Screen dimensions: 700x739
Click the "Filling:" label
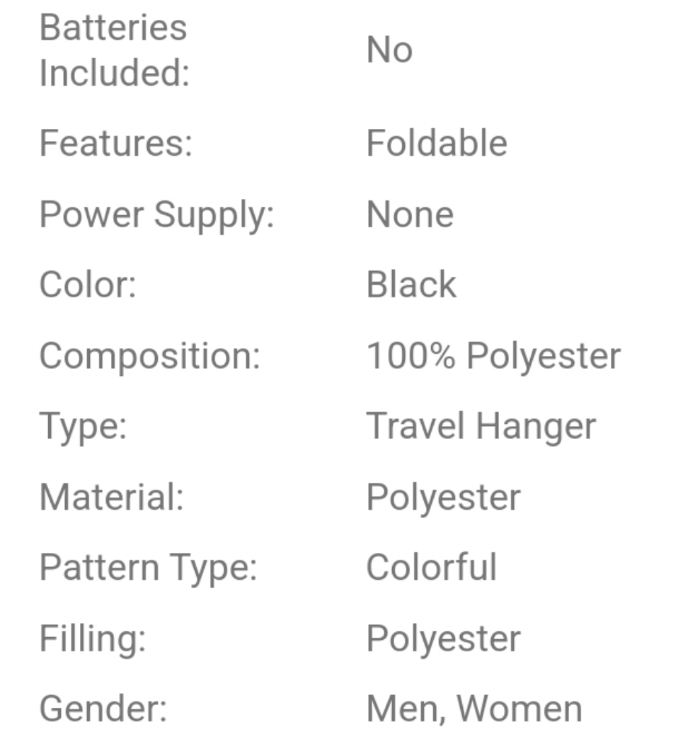[x=92, y=638]
